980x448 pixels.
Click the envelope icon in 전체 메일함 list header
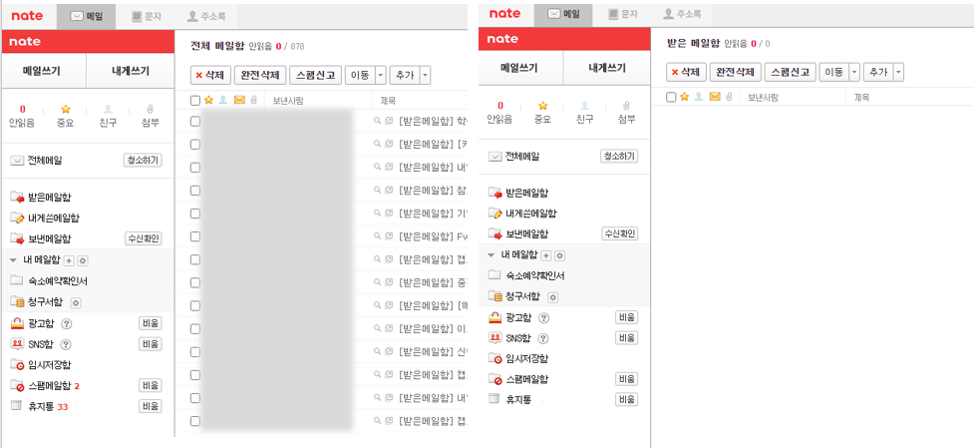click(239, 100)
